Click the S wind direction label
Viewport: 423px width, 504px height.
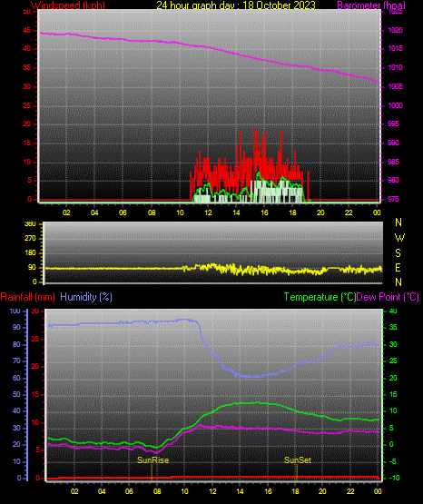[398, 253]
